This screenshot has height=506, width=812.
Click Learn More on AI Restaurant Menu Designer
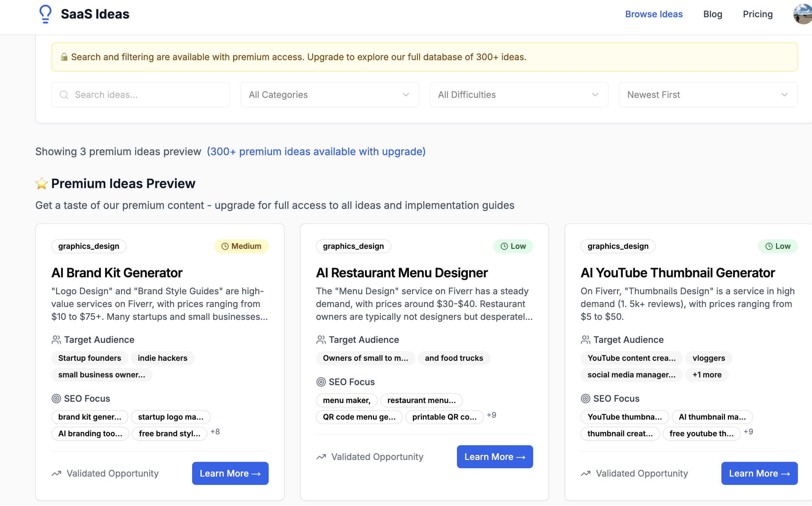(x=494, y=456)
